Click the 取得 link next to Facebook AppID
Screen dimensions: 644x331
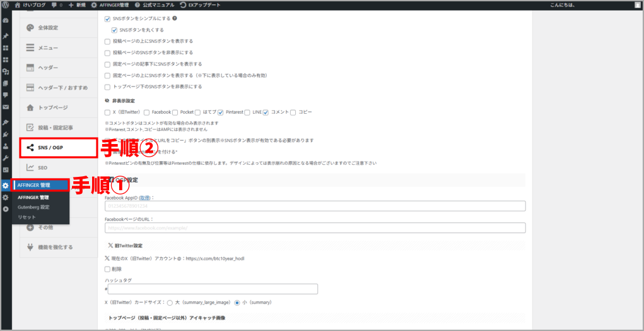tap(144, 198)
